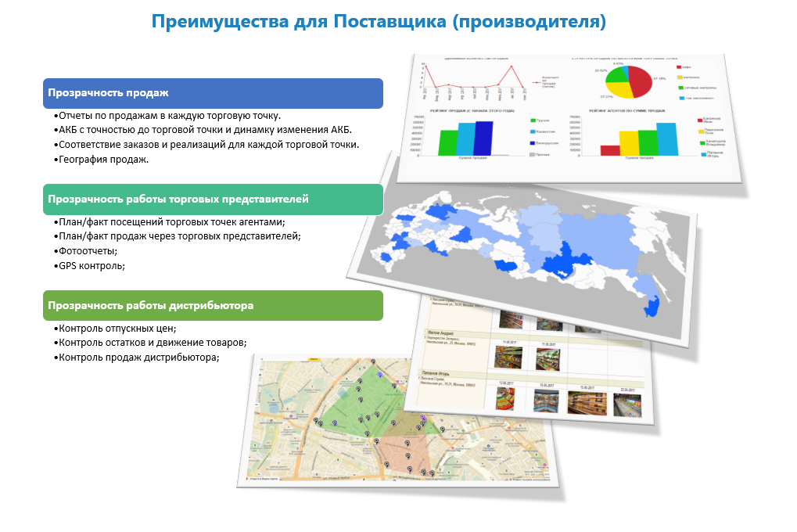Viewport: 797px width, 532px height.
Task: Select 'Прозрачность работы дистрибьютора' green header bar
Action: (213, 305)
